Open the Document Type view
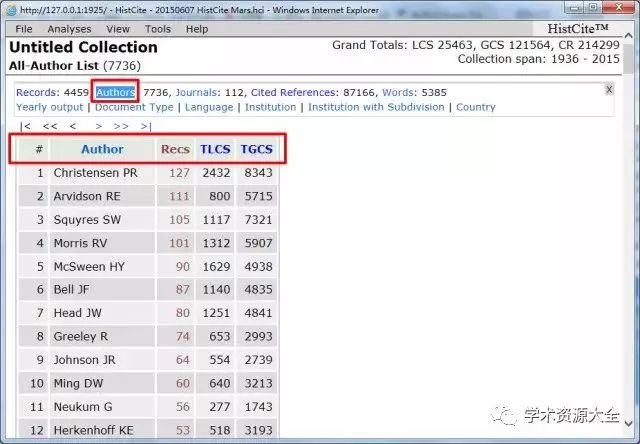Screen dimensions: 640x444 pyautogui.click(x=134, y=107)
